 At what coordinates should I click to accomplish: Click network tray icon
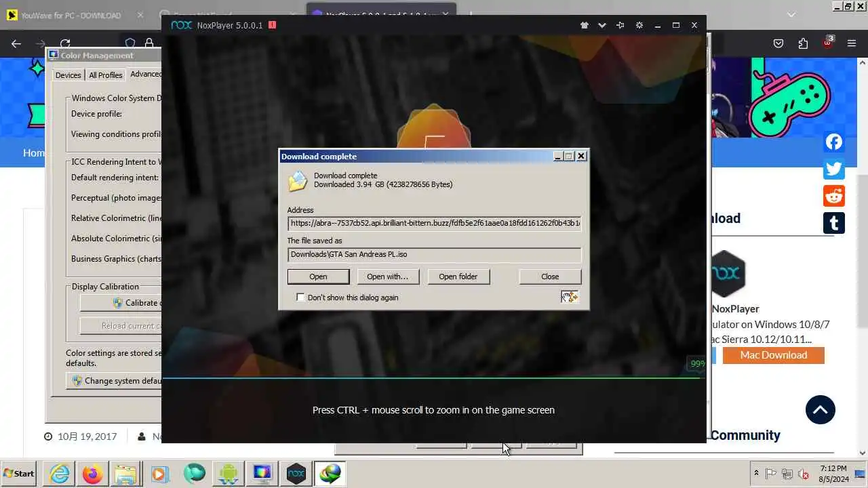(x=787, y=474)
